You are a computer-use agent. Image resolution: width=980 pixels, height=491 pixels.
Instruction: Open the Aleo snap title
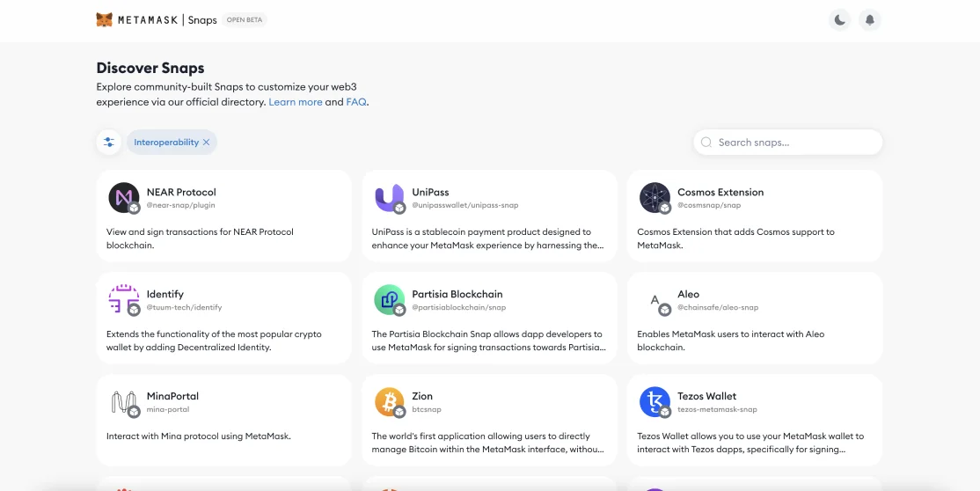[688, 294]
